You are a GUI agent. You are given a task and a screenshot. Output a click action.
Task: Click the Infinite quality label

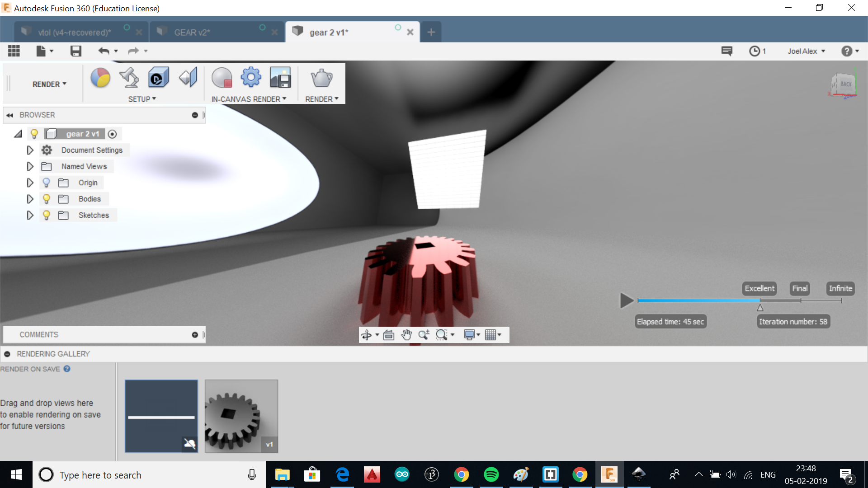click(840, 288)
